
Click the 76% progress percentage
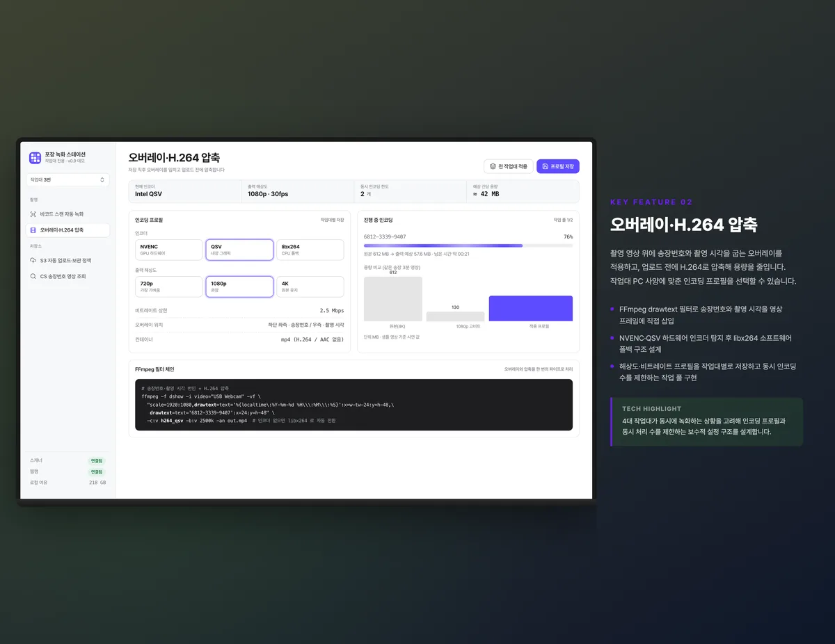[568, 236]
